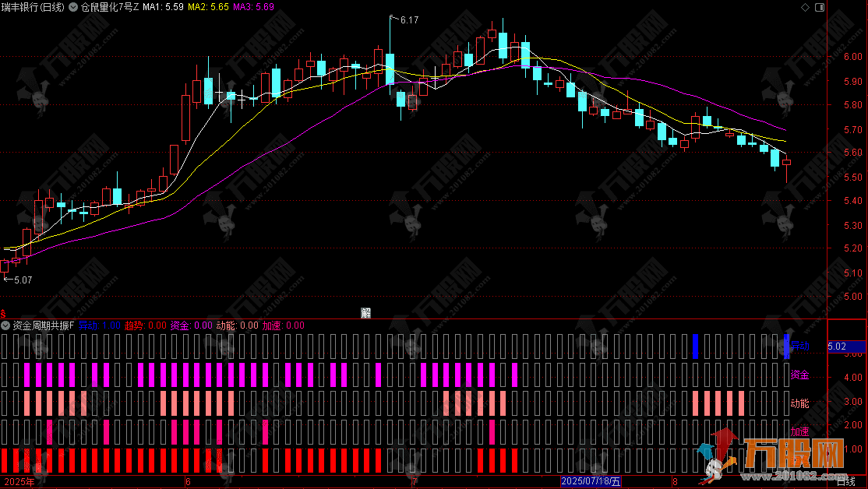Click the 趋势 0.00 value label
868x489 pixels.
tap(146, 325)
